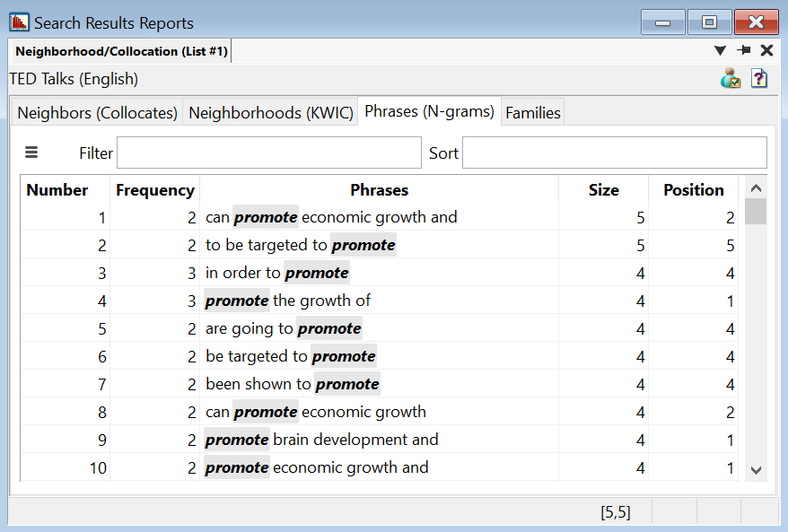Click the application icon in title bar
This screenshot has width=788, height=532.
point(19,22)
